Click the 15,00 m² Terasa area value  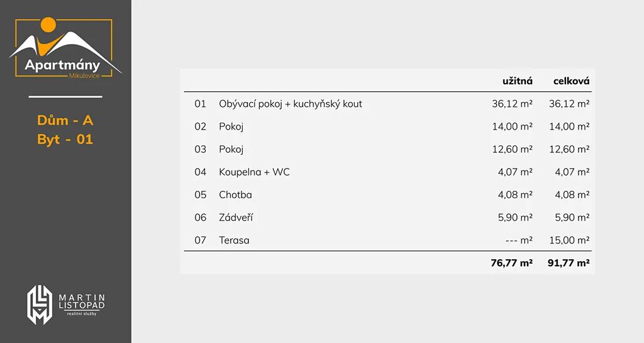click(569, 240)
